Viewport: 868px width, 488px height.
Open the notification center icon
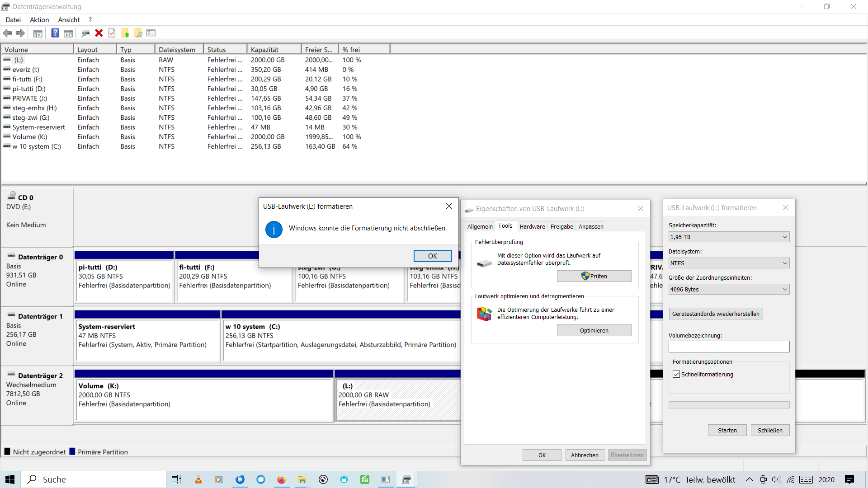[849, 479]
